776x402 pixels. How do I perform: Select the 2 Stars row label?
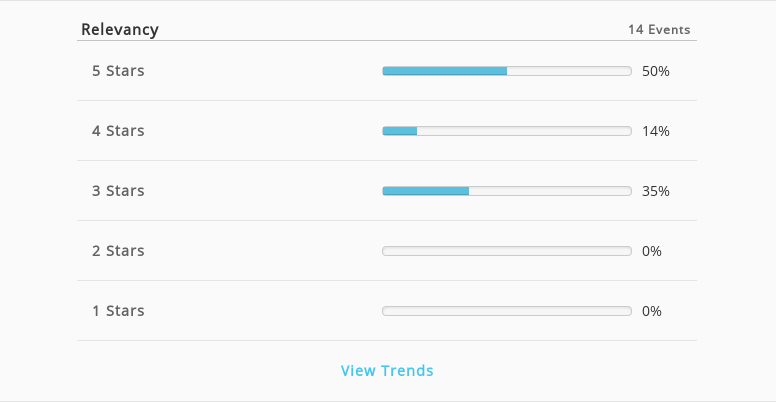(x=118, y=251)
